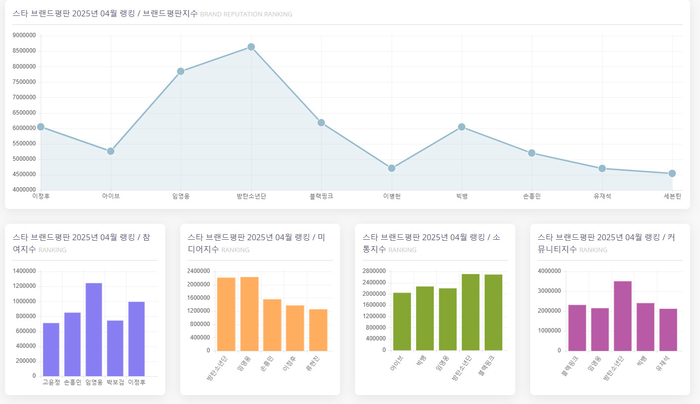This screenshot has height=404, width=700.
Task: Click the 손흥민 orange bar in 미디어지수 chart
Action: [x=272, y=325]
